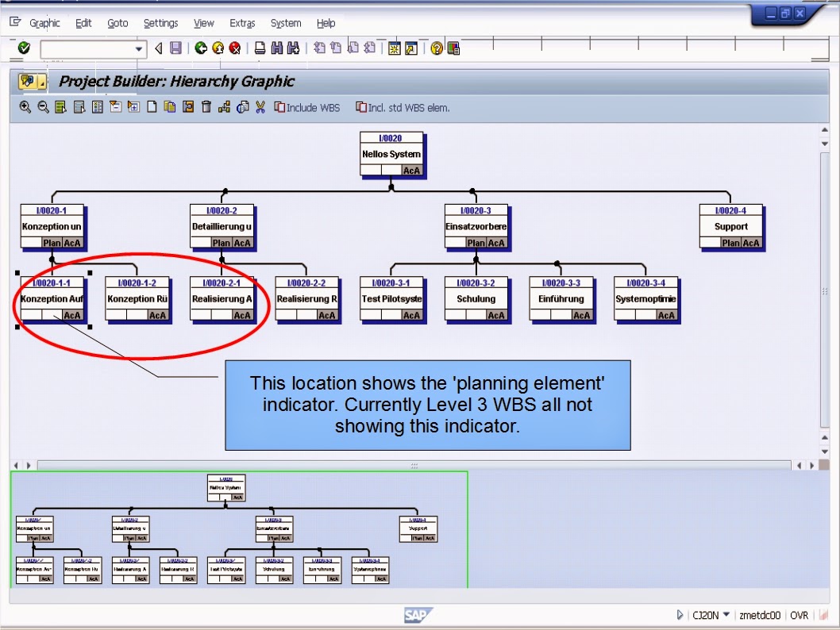Click the Include WBS toggle button

pyautogui.click(x=308, y=106)
